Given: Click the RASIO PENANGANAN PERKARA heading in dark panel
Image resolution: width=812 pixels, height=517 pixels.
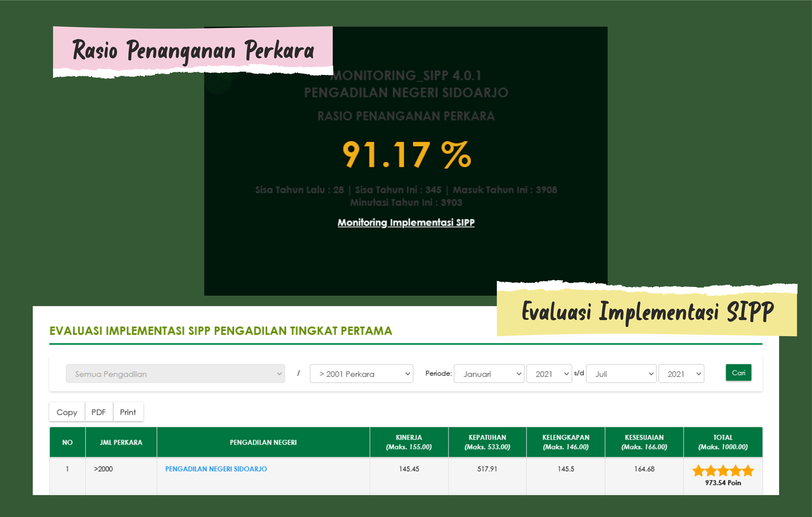Looking at the screenshot, I should pyautogui.click(x=406, y=116).
